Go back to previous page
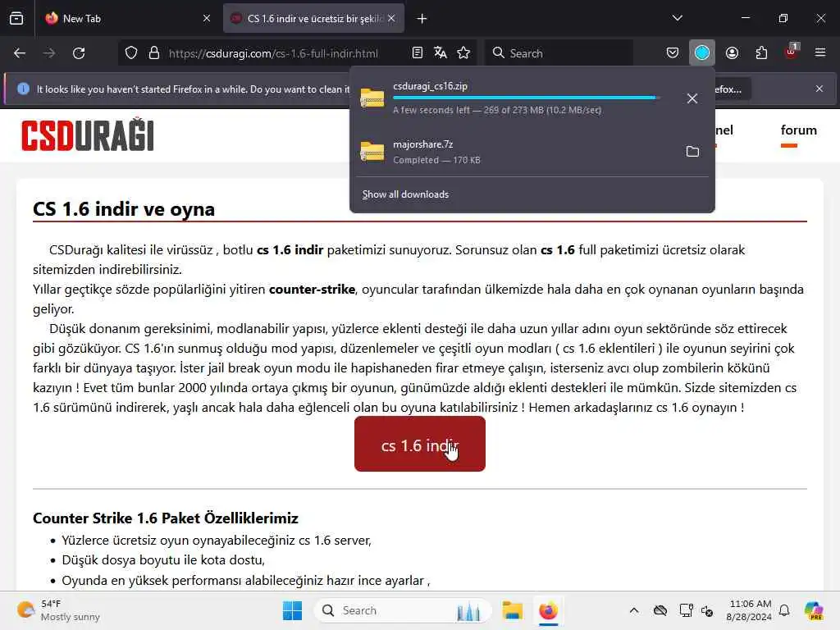This screenshot has height=630, width=840. [x=20, y=53]
